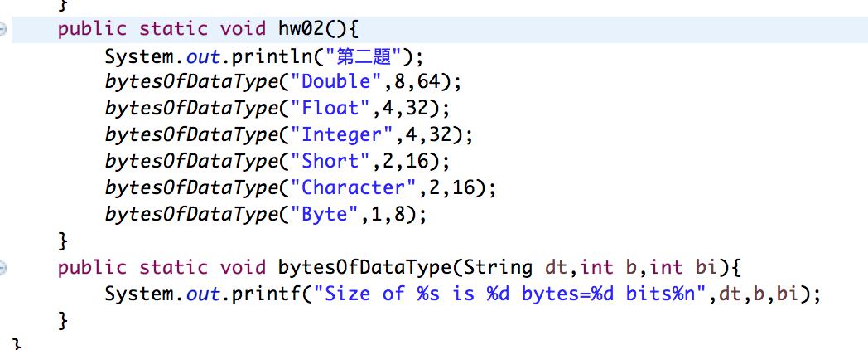Collapse the bytesOfDataType method declaration fold marker
Image resolution: width=868 pixels, height=350 pixels.
tap(2, 269)
